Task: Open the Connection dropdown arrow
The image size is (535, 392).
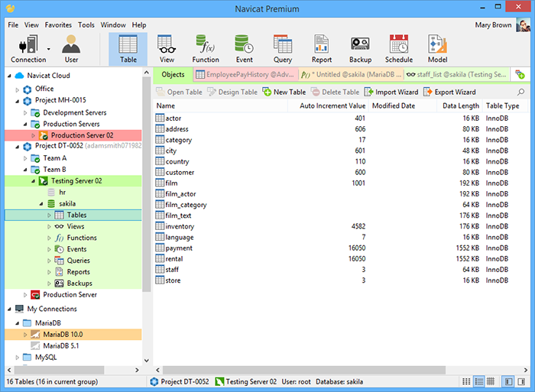Action: click(49, 49)
